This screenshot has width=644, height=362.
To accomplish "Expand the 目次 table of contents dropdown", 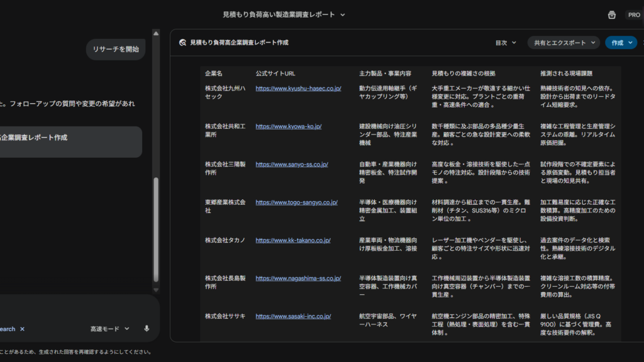I will click(x=506, y=43).
